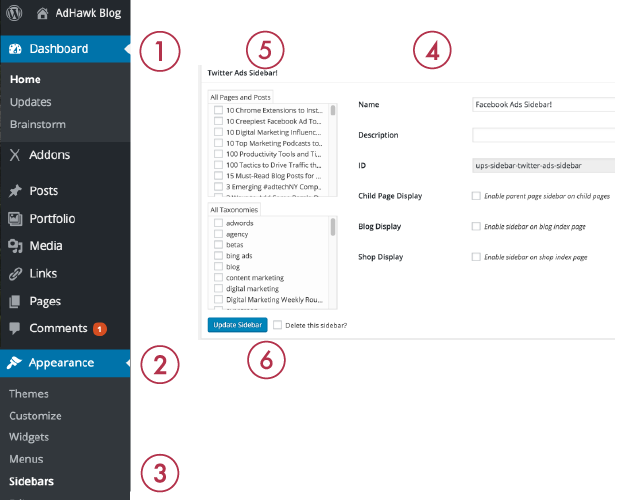Open the Brainstorm link in the sidebar
Screen dimensions: 640x500
pyautogui.click(x=37, y=124)
